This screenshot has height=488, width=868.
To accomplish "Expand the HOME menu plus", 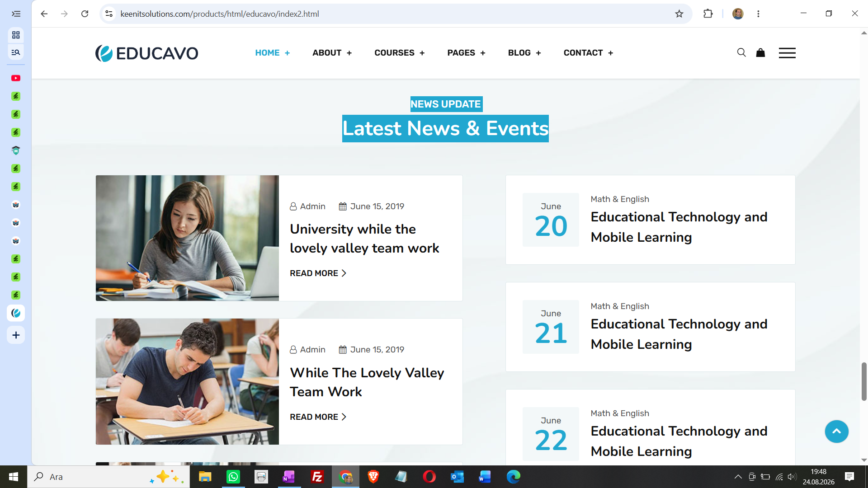I will [287, 53].
